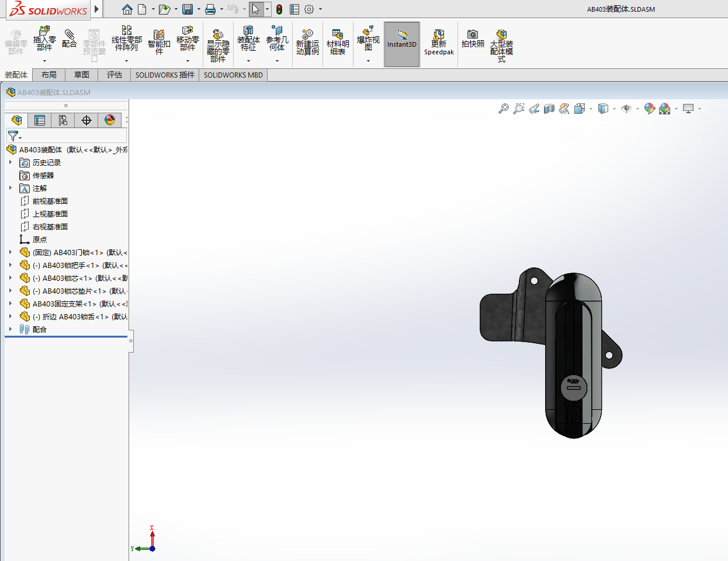Activate the Select cursor tool
The height and width of the screenshot is (561, 728).
[256, 9]
